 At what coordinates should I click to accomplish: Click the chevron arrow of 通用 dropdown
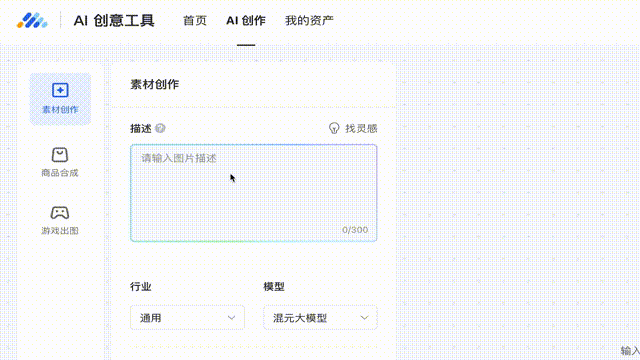(x=231, y=318)
